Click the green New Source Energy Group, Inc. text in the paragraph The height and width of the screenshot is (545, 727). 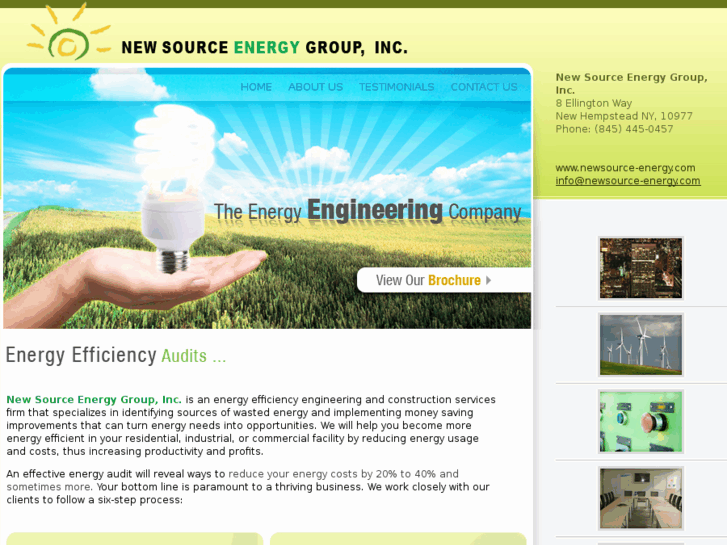point(94,399)
